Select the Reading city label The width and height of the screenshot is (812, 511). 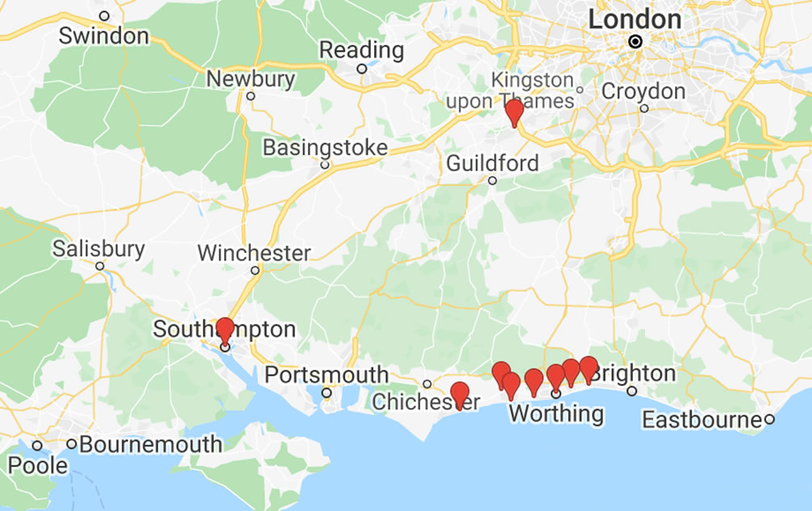point(361,50)
